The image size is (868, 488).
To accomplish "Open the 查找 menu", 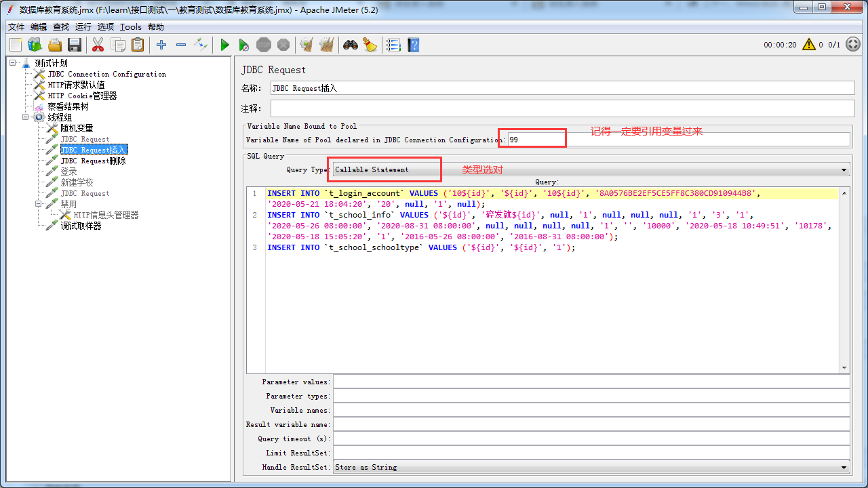I will pos(61,27).
